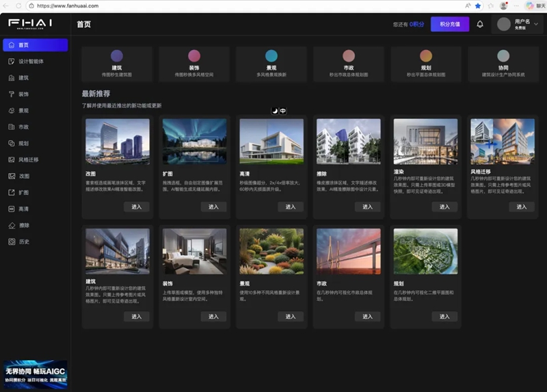Toggle the moon dark mode icon

pyautogui.click(x=274, y=111)
